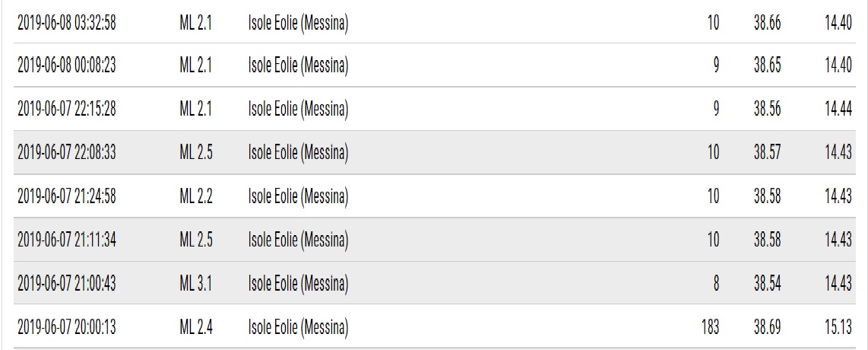
Task: Select the longitude value 14.44
Action: point(838,110)
